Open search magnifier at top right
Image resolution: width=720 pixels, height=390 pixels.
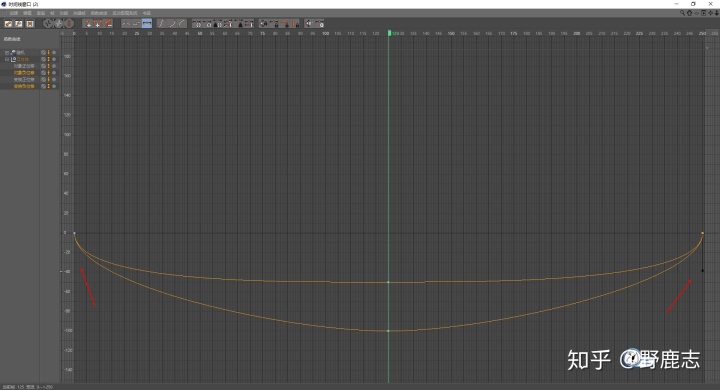(x=682, y=13)
